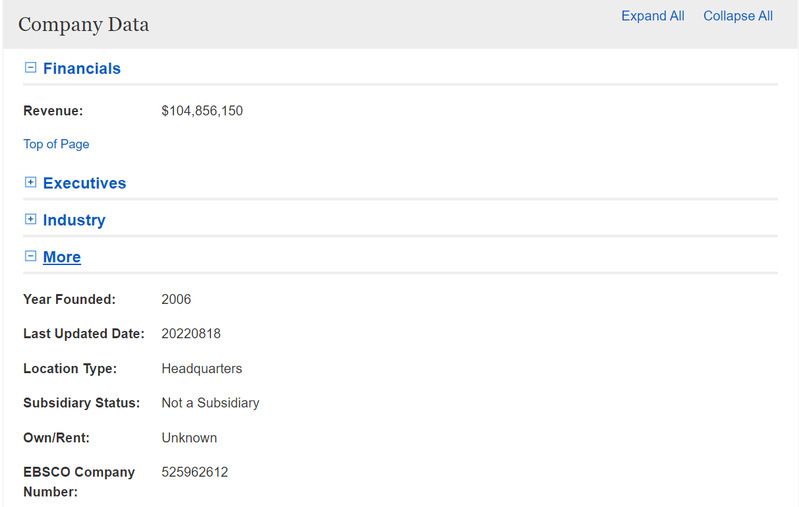Collapse More using its minus icon
The height and width of the screenshot is (507, 799).
click(x=30, y=257)
